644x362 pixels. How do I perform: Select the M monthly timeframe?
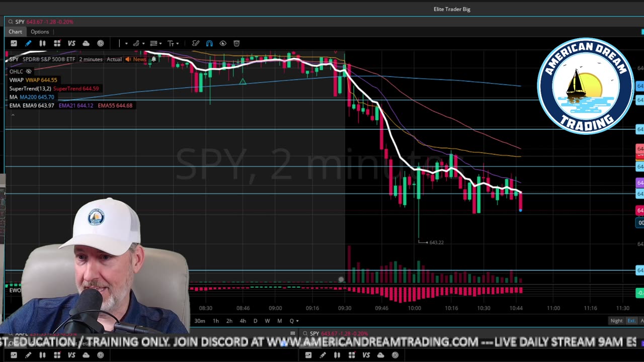(x=280, y=321)
